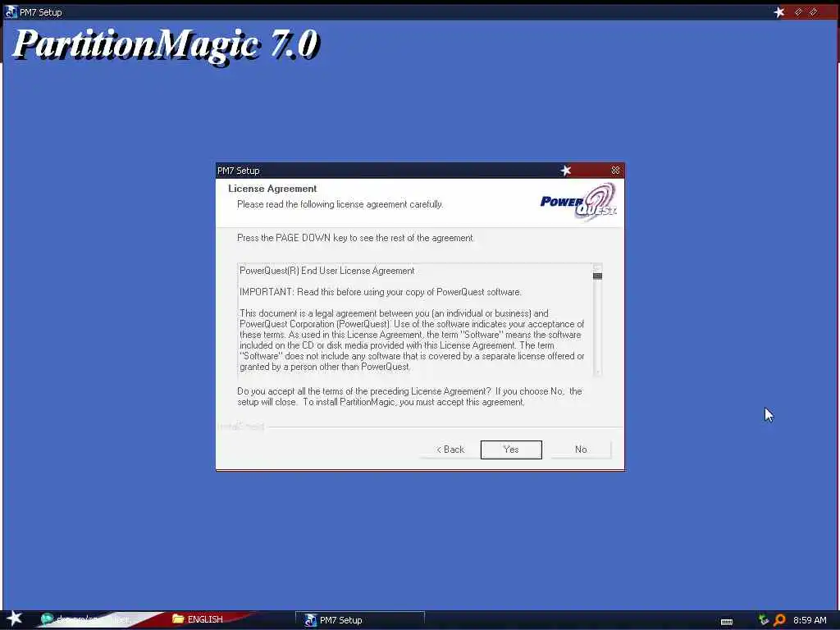The width and height of the screenshot is (840, 630).
Task: Click the star icon in dialog title bar
Action: point(566,171)
